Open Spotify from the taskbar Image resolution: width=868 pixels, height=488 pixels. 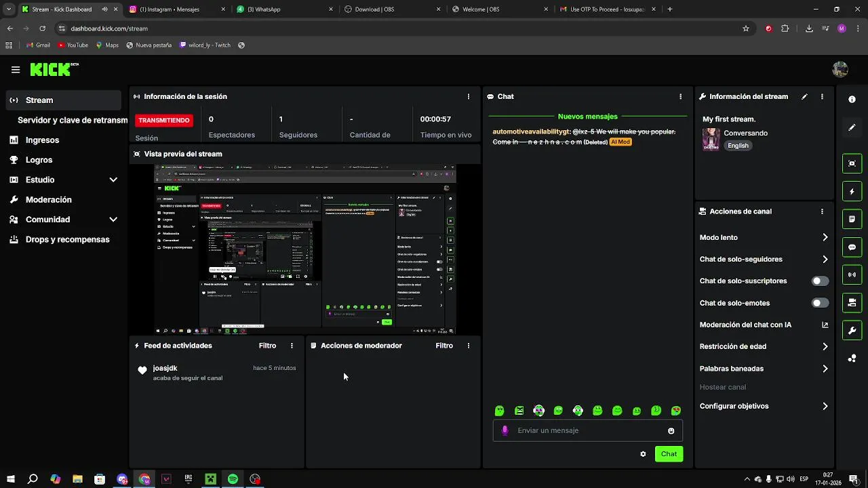pyautogui.click(x=233, y=479)
